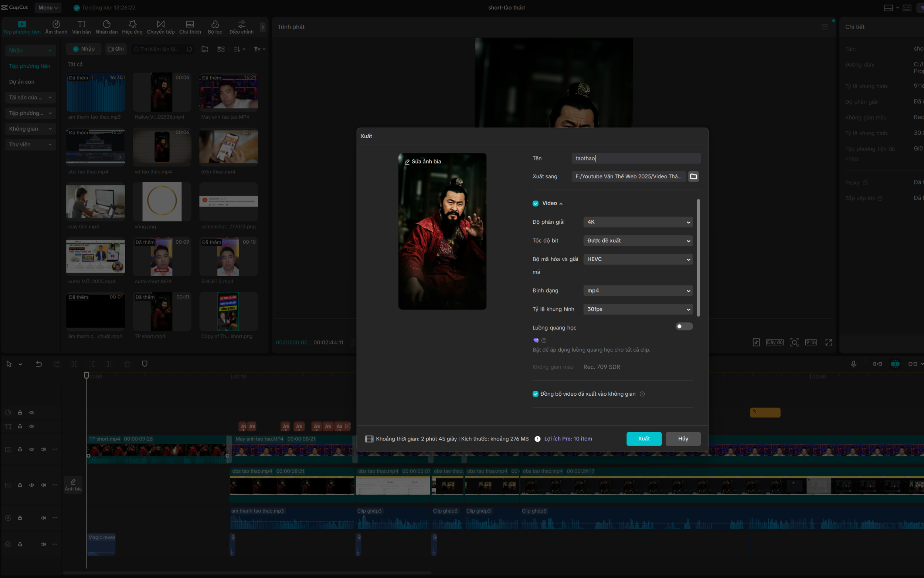Image resolution: width=924 pixels, height=578 pixels.
Task: Open the Độ phân giải 4K dropdown
Action: coord(638,222)
